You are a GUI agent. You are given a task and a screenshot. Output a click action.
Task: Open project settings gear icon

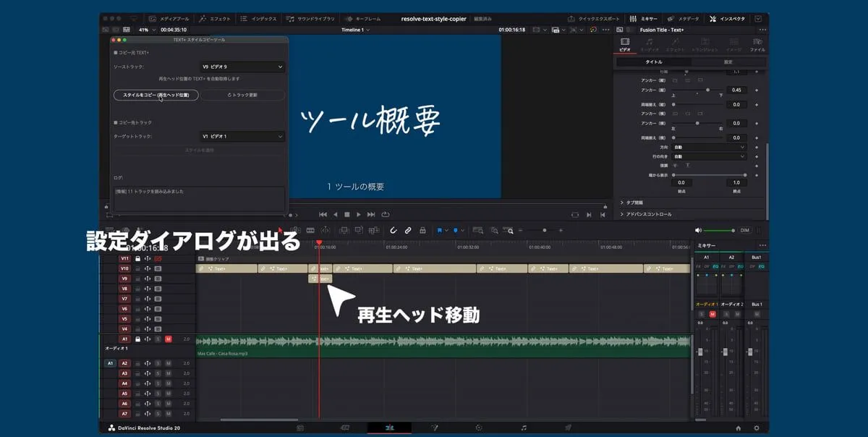[757, 428]
